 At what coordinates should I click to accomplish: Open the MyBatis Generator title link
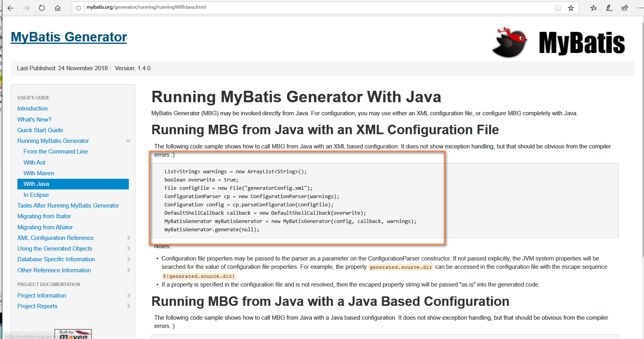click(69, 37)
